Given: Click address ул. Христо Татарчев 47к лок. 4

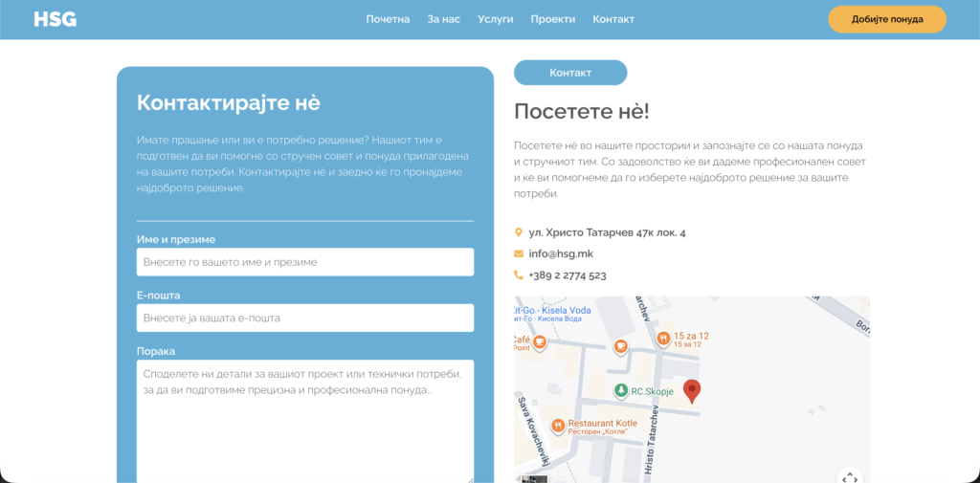Looking at the screenshot, I should point(607,232).
